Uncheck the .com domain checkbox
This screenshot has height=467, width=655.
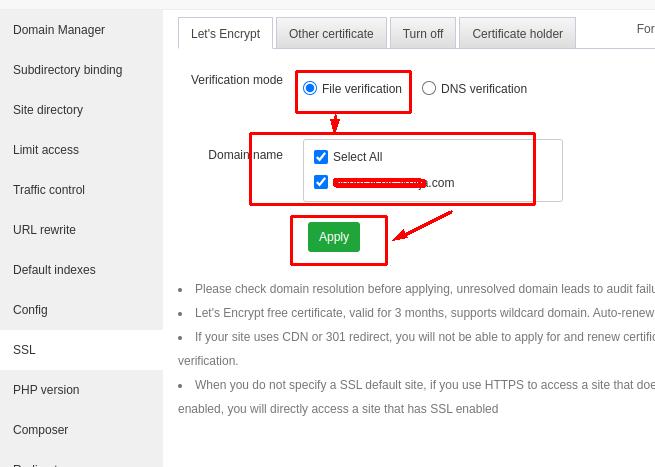point(321,182)
